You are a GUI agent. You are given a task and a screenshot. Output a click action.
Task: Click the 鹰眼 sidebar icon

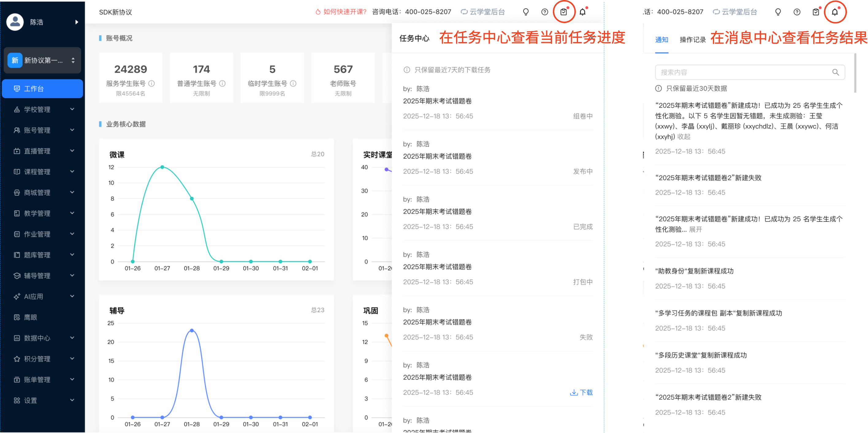click(x=17, y=317)
